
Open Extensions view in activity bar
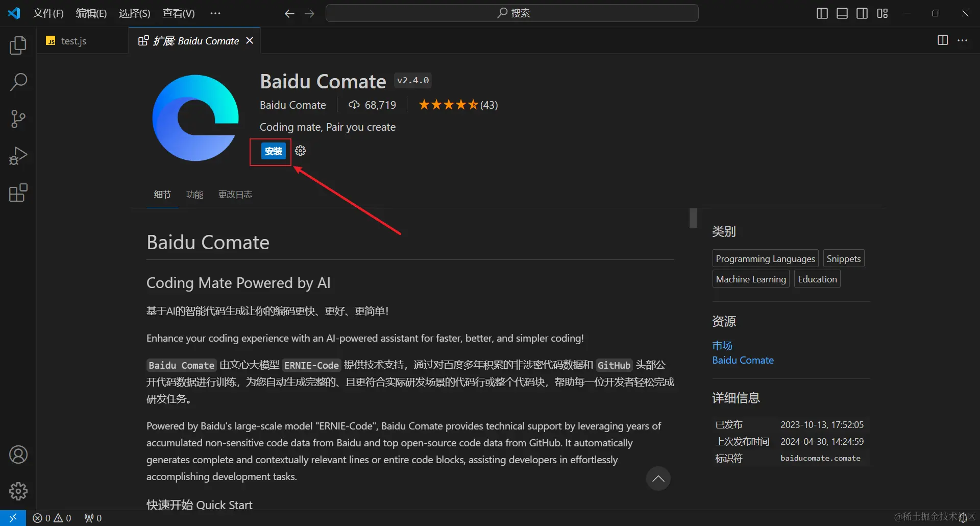(x=18, y=193)
